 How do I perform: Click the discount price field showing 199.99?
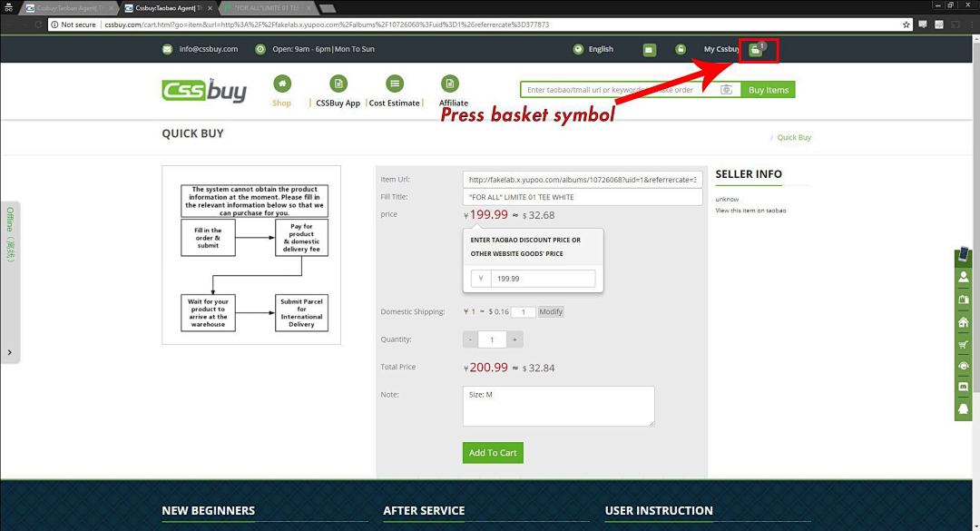click(543, 279)
